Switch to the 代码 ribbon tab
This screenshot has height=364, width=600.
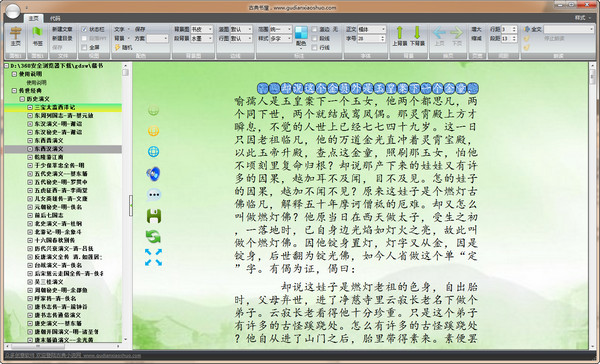[55, 18]
